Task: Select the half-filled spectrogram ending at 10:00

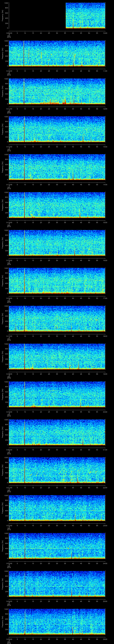Action: click(x=57, y=16)
